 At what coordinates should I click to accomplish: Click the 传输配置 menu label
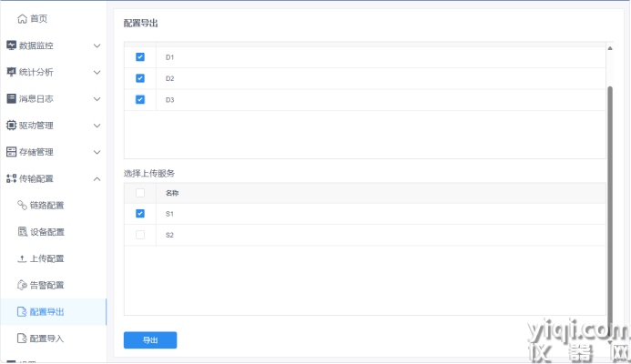click(36, 178)
